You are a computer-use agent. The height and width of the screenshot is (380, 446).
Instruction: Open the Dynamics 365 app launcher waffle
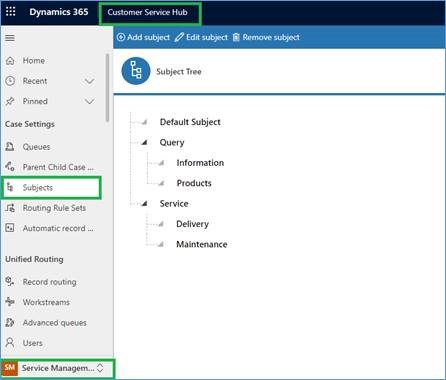click(11, 11)
